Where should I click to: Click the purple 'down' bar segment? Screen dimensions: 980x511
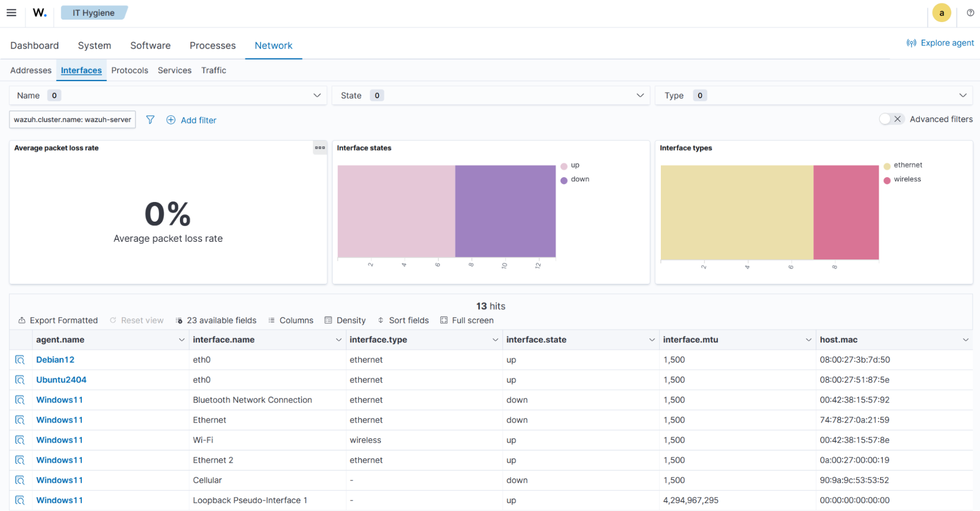(x=505, y=211)
